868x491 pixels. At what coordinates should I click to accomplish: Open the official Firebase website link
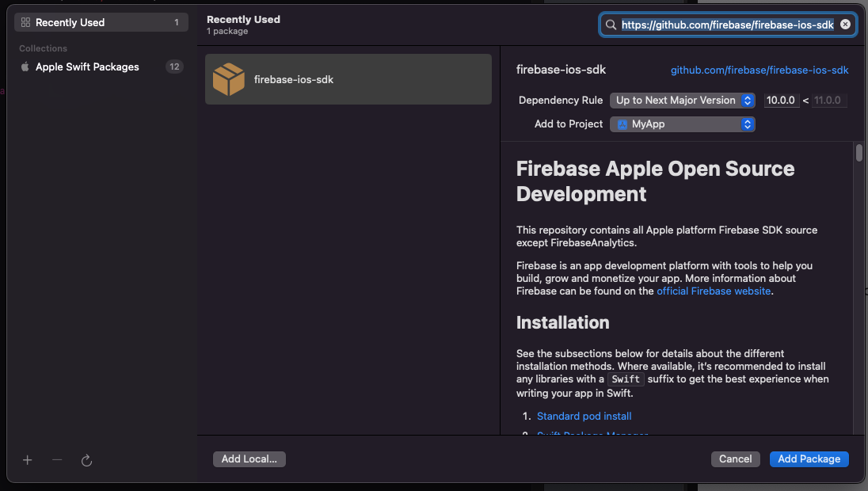tap(714, 291)
